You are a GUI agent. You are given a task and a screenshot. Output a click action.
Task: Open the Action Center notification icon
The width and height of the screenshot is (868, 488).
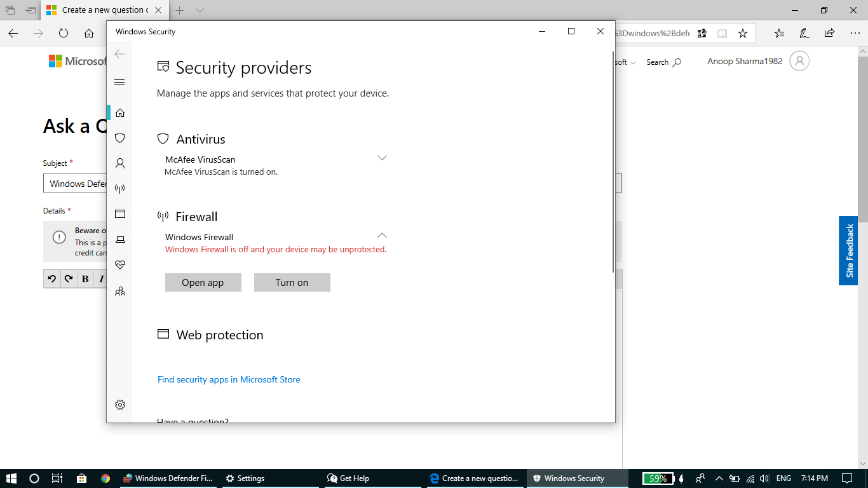[846, 478]
